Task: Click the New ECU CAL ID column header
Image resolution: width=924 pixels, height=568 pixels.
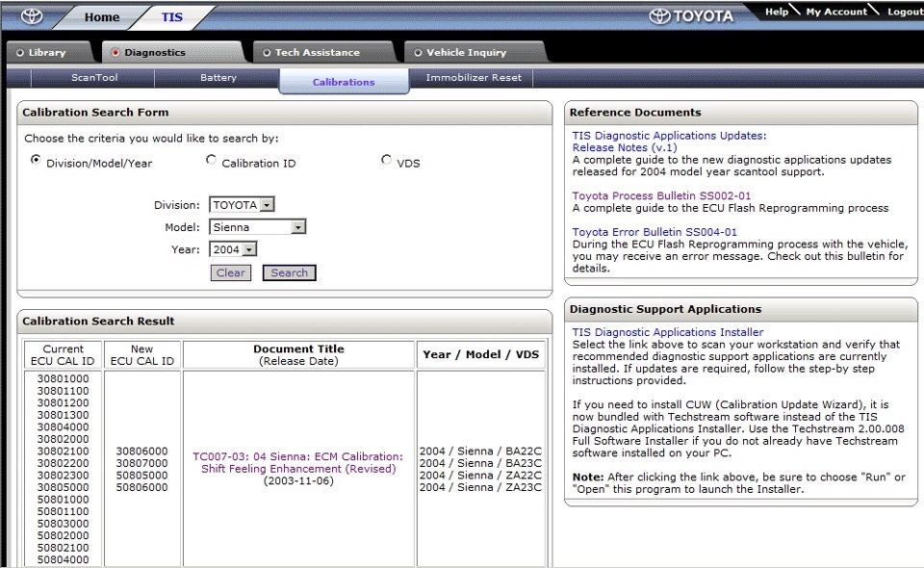Action: coord(142,354)
